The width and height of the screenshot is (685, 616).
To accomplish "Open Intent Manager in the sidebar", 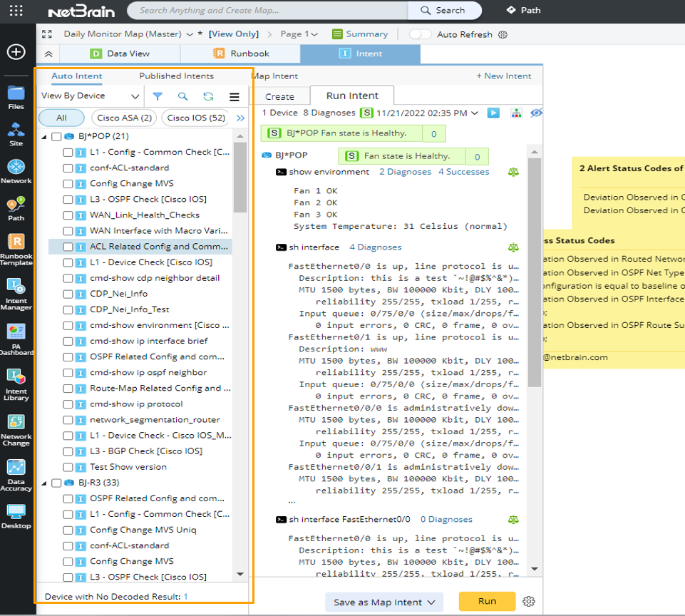I will (16, 294).
